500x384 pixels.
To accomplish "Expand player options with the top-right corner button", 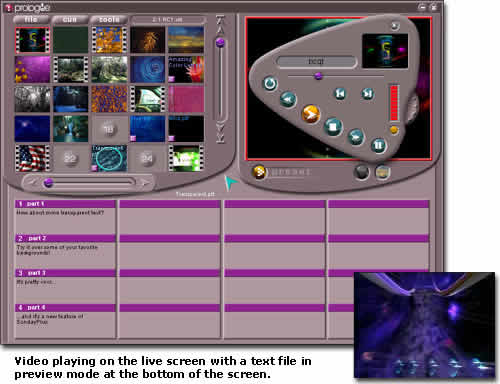I will 395,26.
